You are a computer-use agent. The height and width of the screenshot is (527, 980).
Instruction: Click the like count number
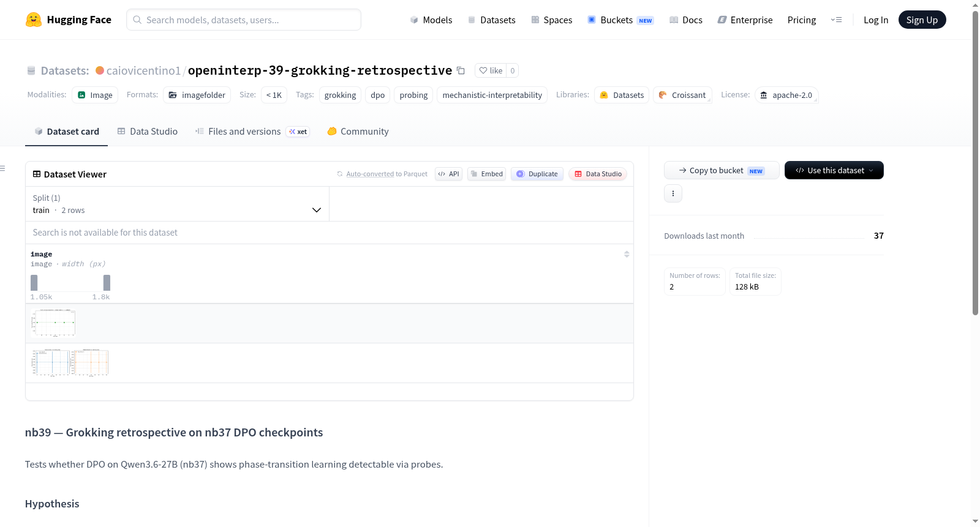point(513,70)
